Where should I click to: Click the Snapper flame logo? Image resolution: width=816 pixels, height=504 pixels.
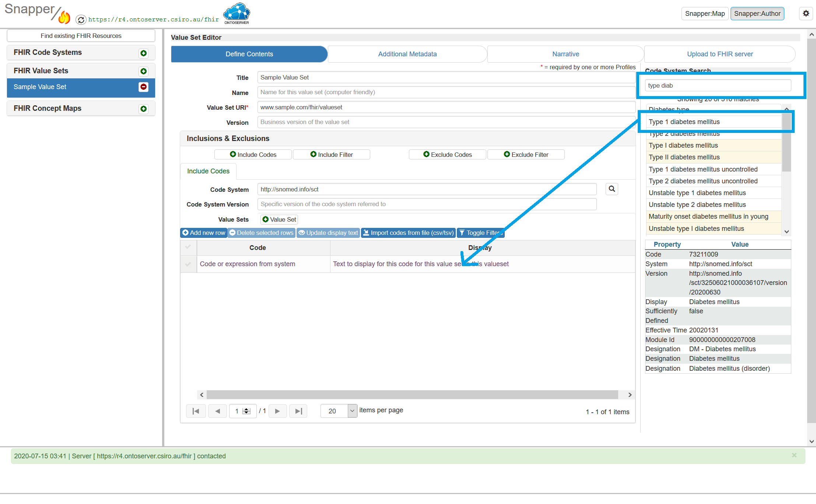coord(64,17)
